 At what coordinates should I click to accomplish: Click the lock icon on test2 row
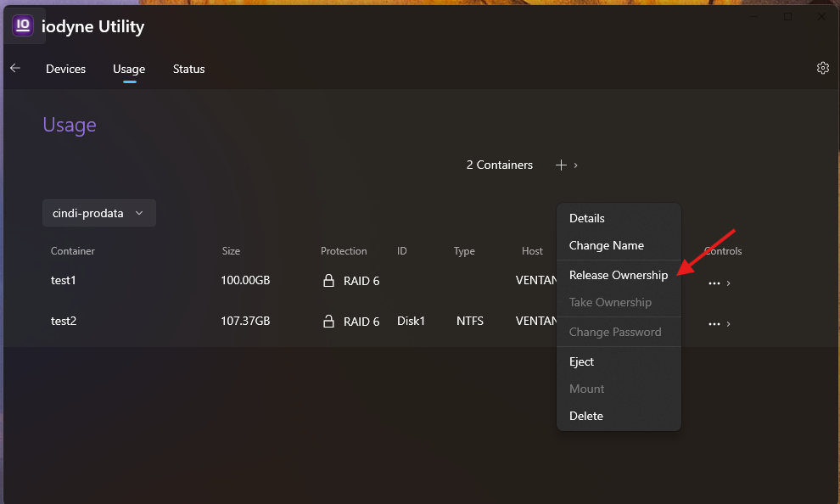pos(329,322)
